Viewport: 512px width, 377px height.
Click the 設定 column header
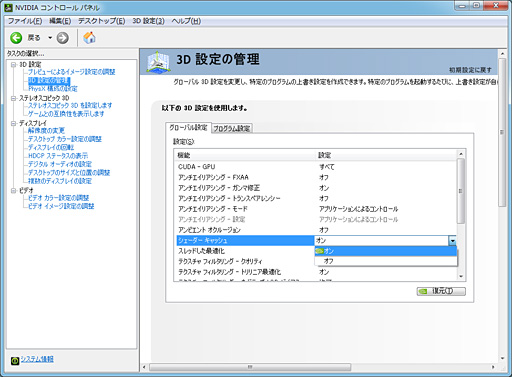[x=386, y=155]
